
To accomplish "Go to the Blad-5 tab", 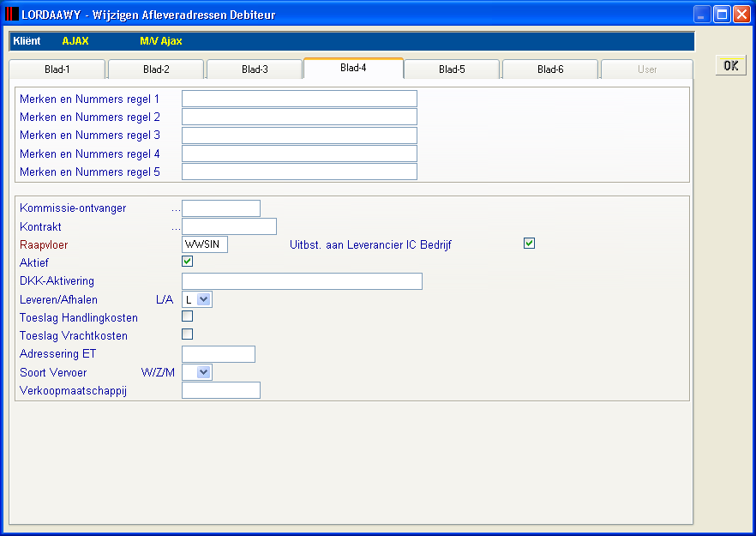I will (452, 69).
